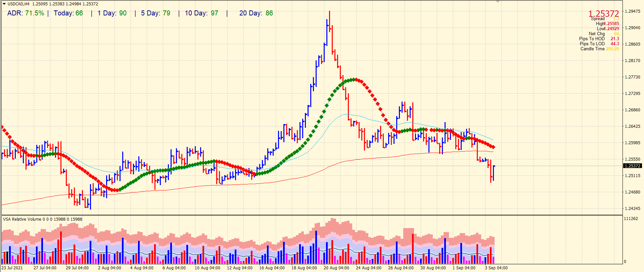Click the 20 Day: 86 range label

256,13
